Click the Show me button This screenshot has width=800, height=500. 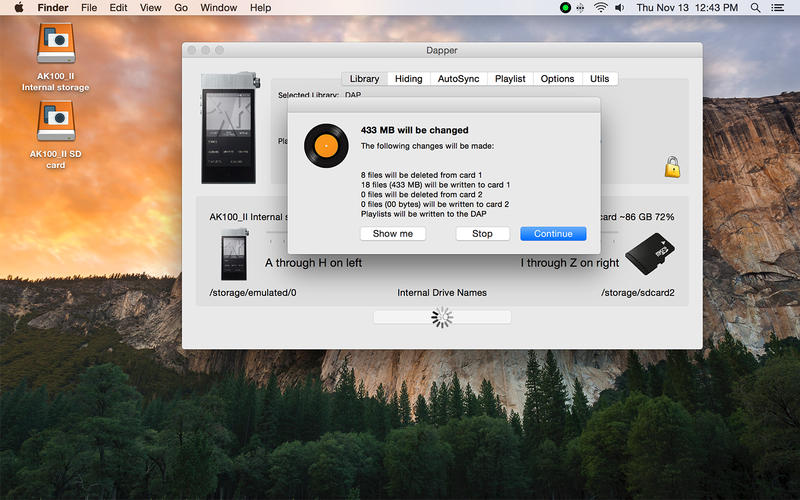(x=392, y=234)
